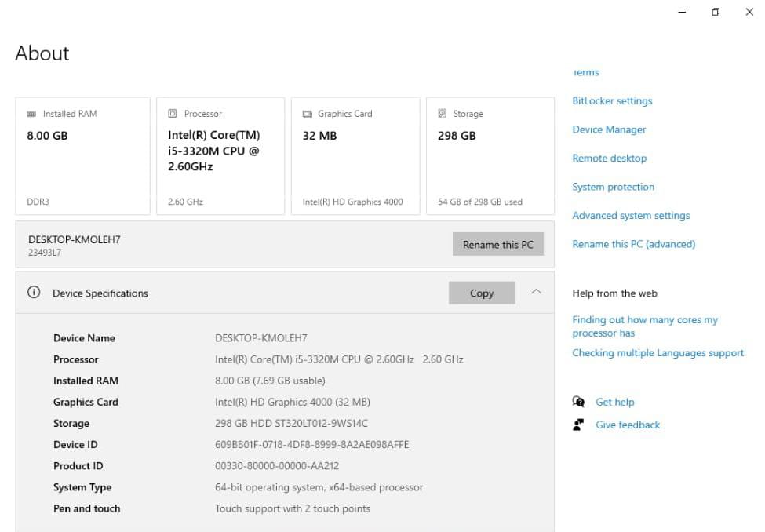This screenshot has height=532, width=765.
Task: Open Device Manager link
Action: click(x=609, y=129)
